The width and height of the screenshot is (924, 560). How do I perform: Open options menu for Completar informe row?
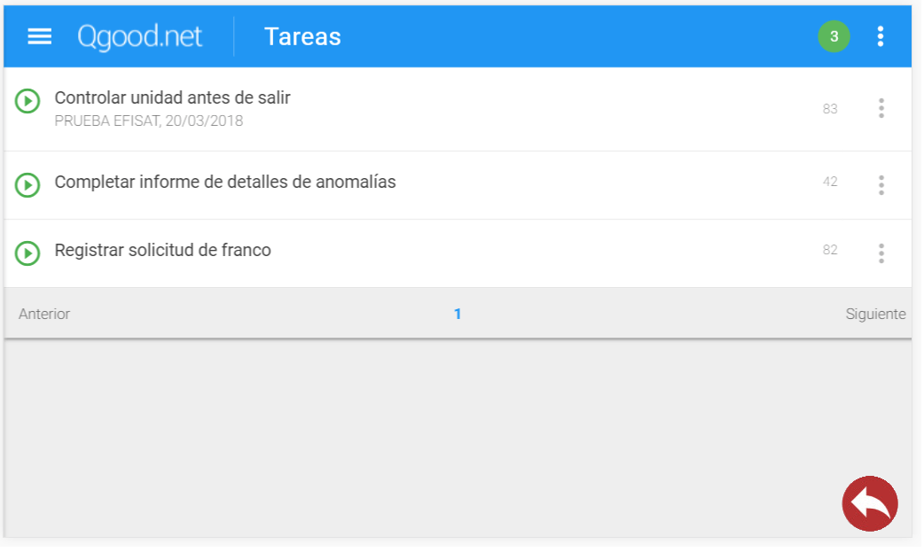(881, 184)
